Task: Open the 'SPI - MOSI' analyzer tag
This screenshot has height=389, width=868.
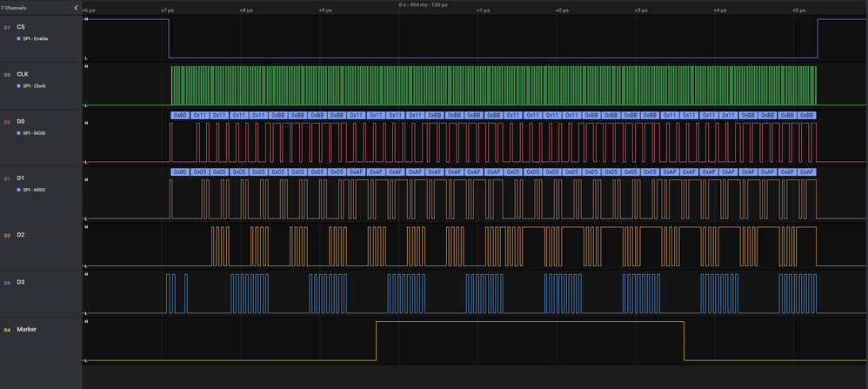Action: [34, 133]
